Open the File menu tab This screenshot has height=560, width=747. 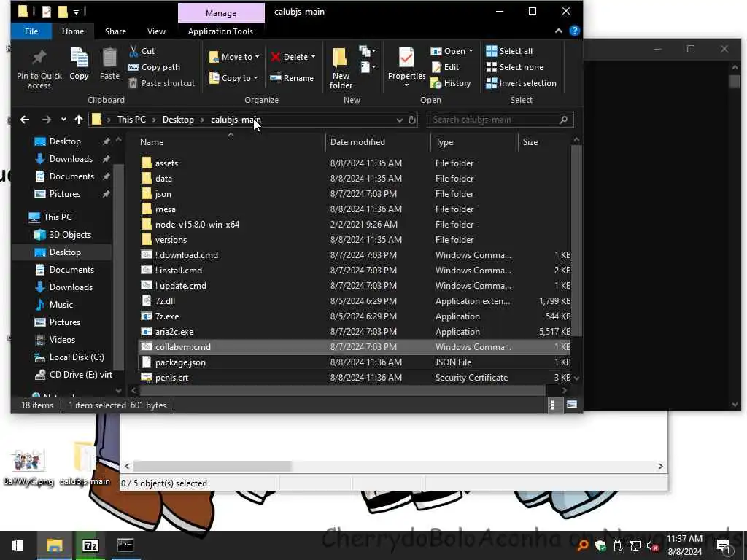(31, 31)
